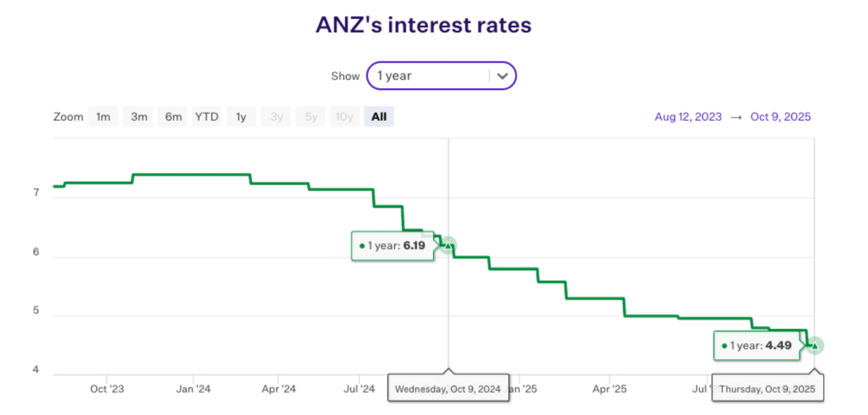This screenshot has width=868, height=415.
Task: Click the dropdown chevron arrow icon
Action: pyautogui.click(x=503, y=76)
